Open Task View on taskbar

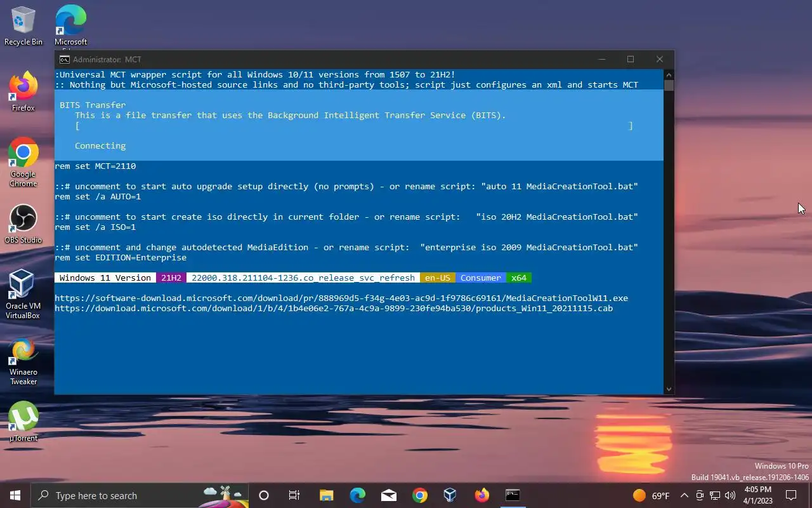click(x=294, y=495)
